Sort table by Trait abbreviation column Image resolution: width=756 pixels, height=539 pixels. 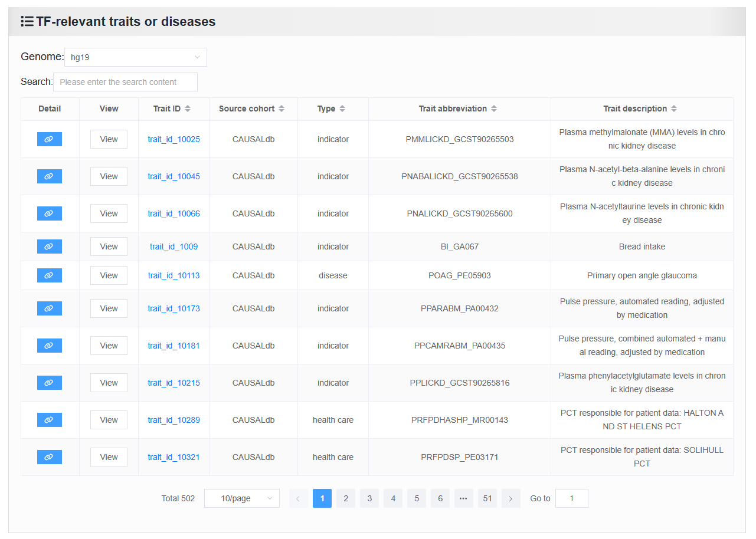coord(494,109)
